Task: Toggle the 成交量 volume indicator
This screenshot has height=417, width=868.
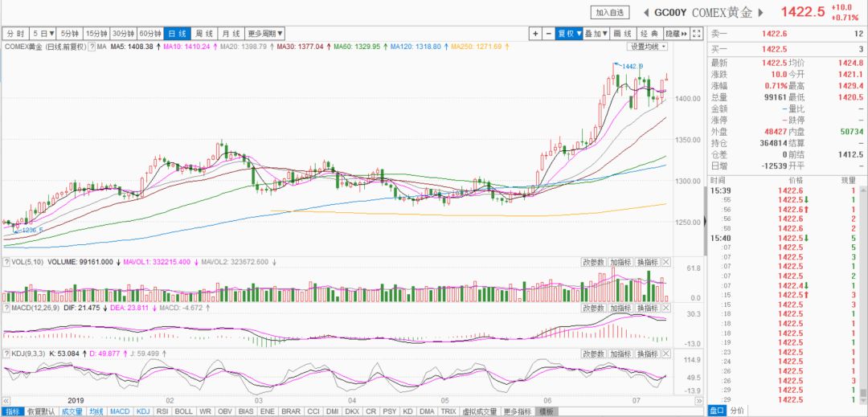Action: click(72, 411)
